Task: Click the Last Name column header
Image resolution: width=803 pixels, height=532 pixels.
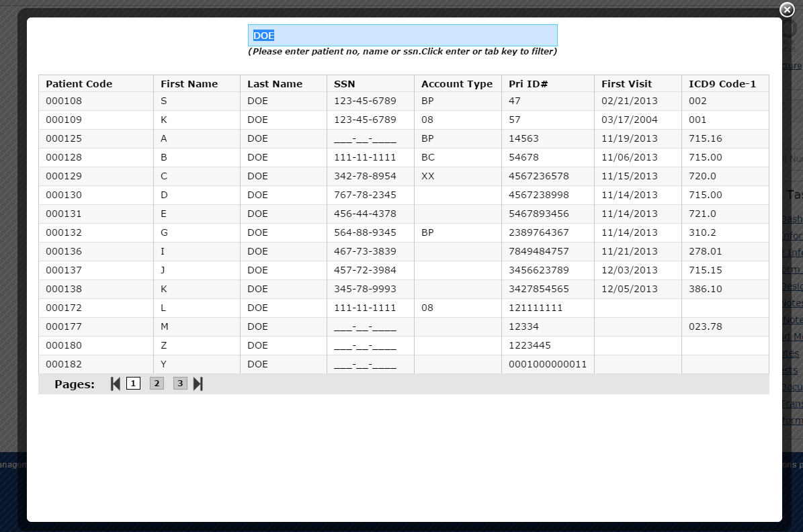Action: pyautogui.click(x=274, y=84)
